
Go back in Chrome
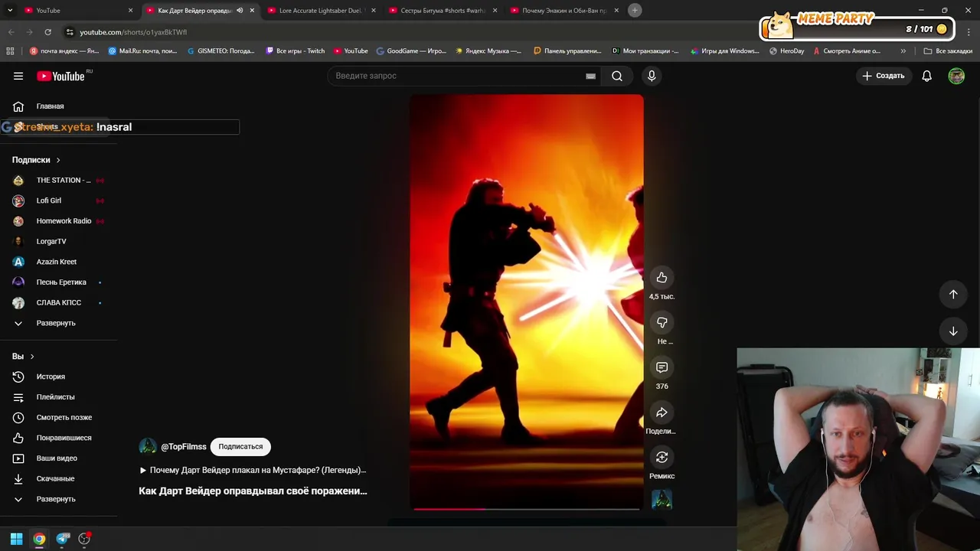[x=11, y=32]
